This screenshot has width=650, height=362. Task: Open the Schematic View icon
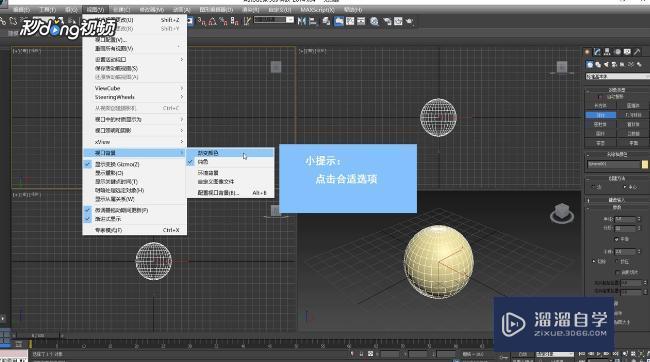(361, 21)
